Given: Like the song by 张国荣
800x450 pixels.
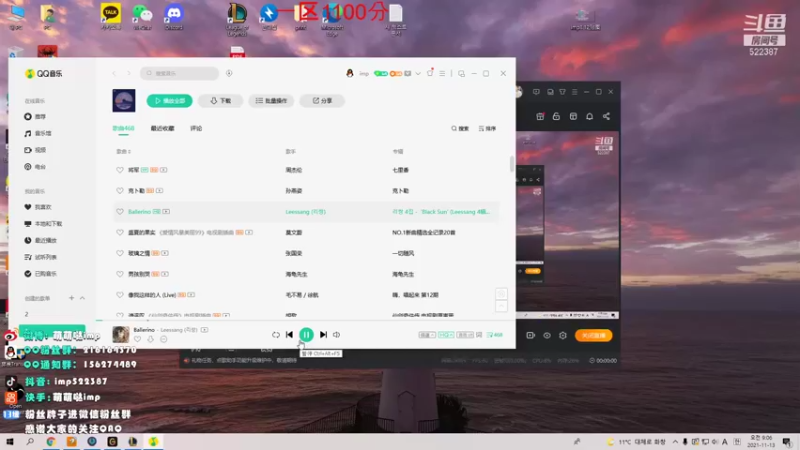Looking at the screenshot, I should tap(120, 253).
